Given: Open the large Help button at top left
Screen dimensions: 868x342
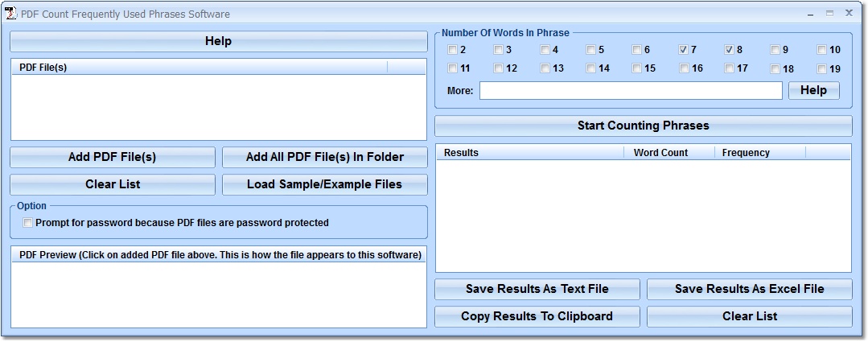Looking at the screenshot, I should tap(219, 42).
